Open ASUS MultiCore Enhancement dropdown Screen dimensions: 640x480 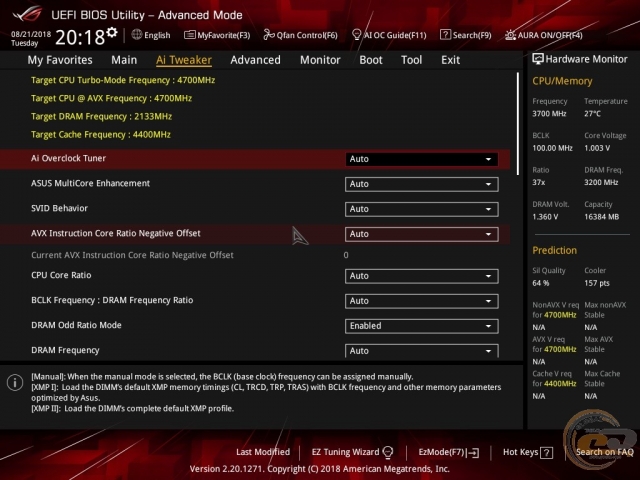[x=421, y=184]
